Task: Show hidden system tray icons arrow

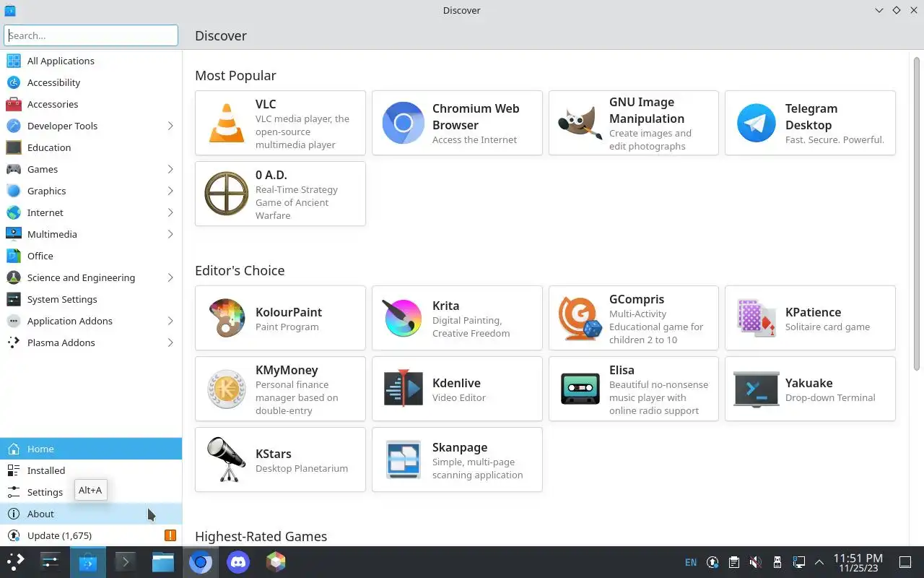Action: 819,562
